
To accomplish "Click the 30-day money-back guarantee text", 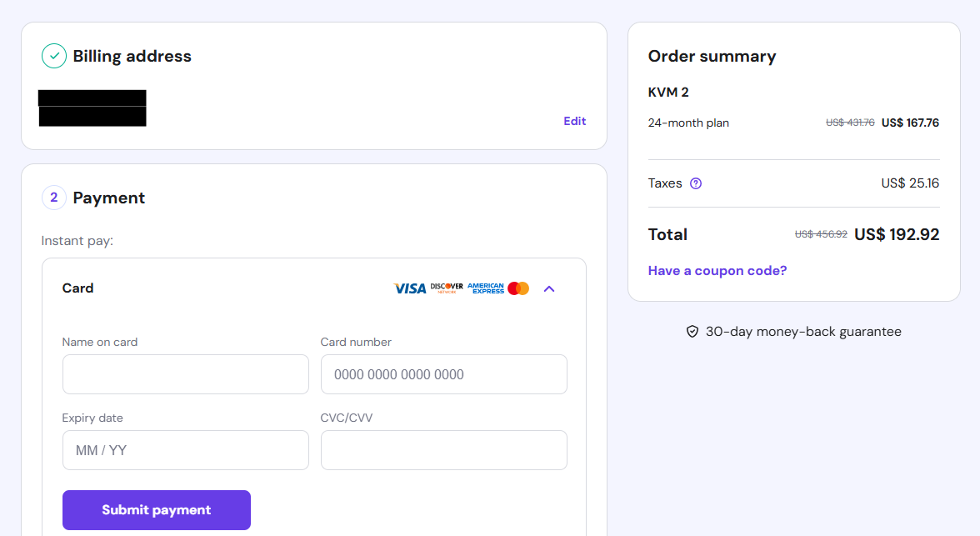I will click(x=803, y=332).
